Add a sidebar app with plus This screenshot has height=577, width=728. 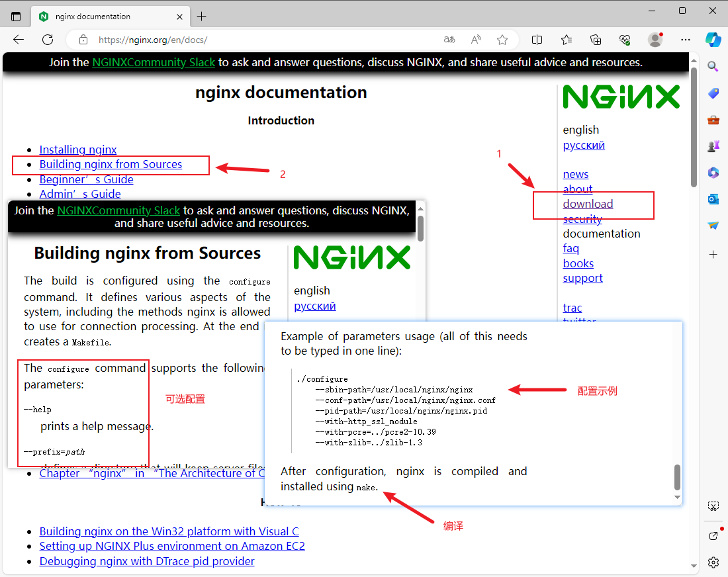click(713, 254)
